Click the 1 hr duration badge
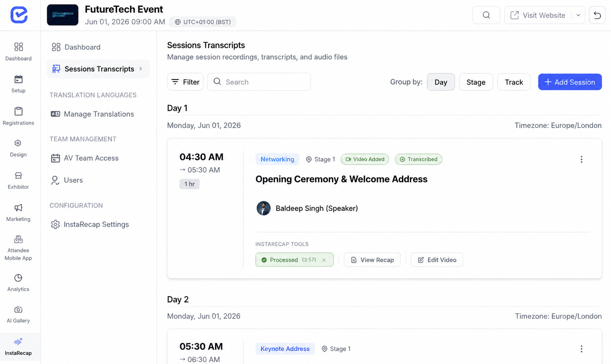 click(x=190, y=184)
